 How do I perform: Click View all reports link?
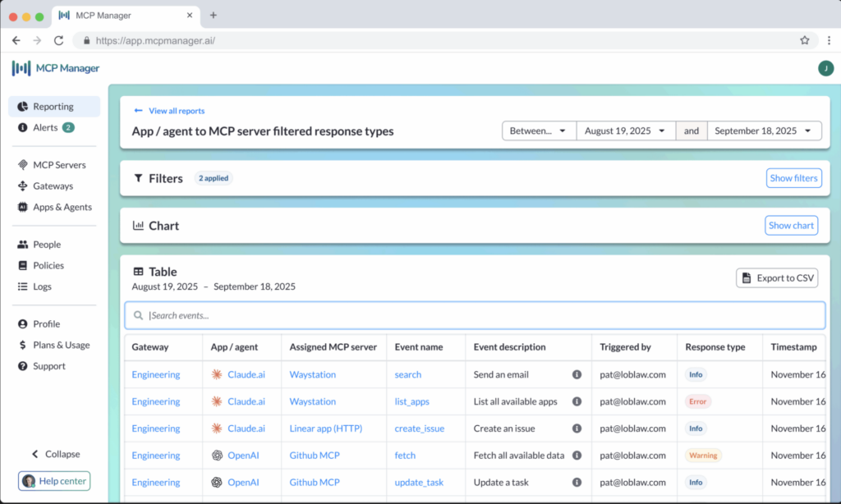point(176,111)
